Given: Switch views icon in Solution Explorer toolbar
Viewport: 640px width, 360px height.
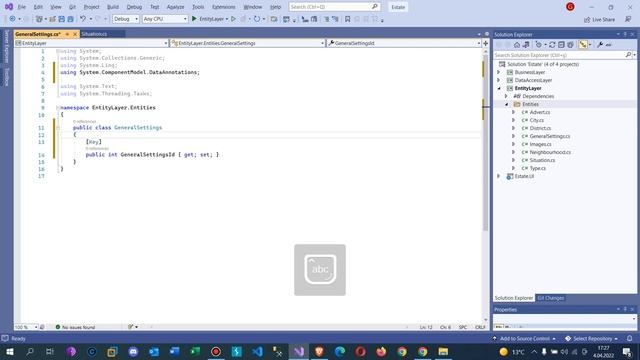Looking at the screenshot, I should 526,44.
